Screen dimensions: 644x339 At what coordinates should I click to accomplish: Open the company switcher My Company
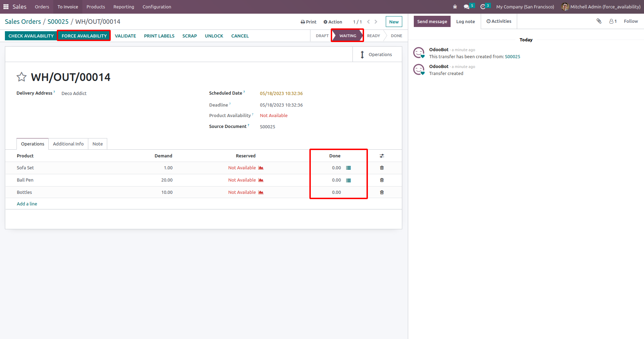525,7
